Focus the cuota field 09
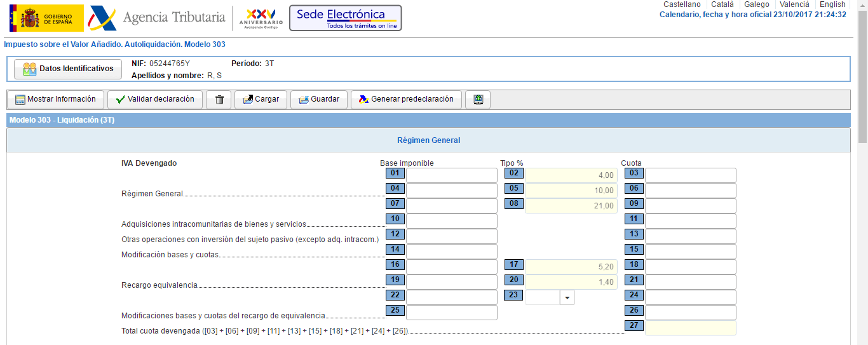Image resolution: width=868 pixels, height=345 pixels. 690,206
